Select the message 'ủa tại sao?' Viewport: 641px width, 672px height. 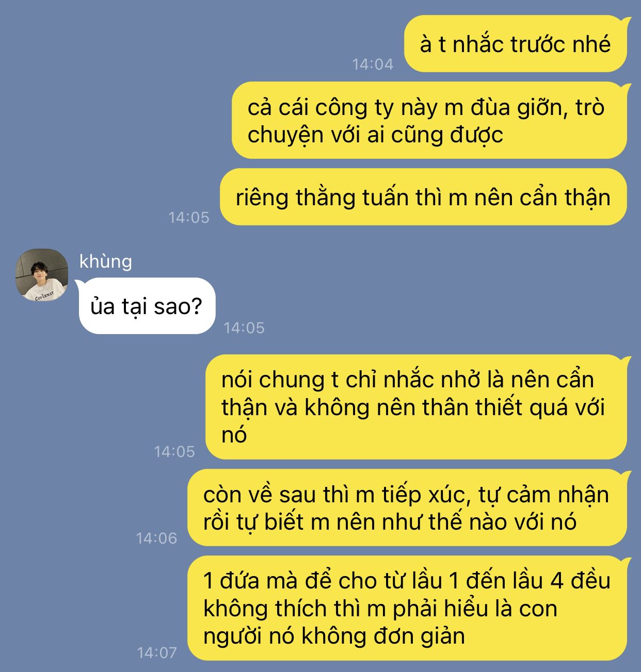(147, 306)
